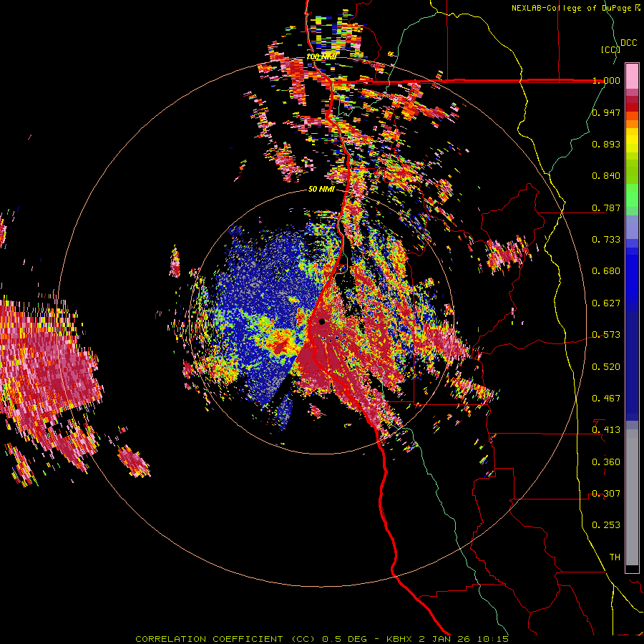Click the 0.520 legend value
The image size is (644, 644).
click(606, 367)
